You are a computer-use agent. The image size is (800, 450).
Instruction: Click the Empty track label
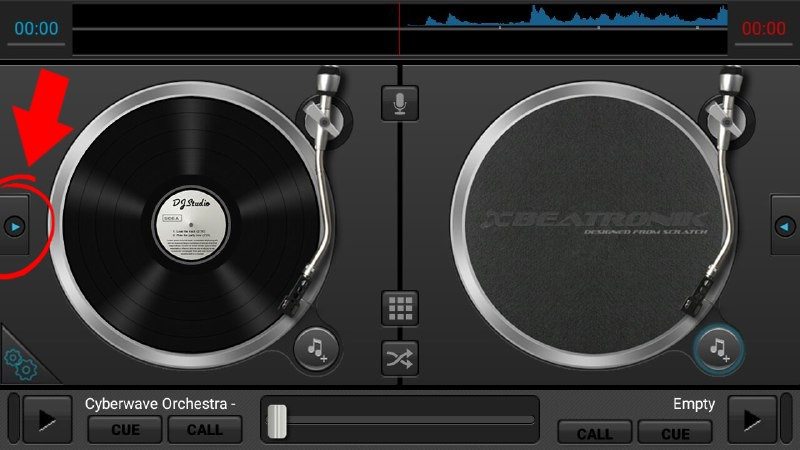[694, 404]
